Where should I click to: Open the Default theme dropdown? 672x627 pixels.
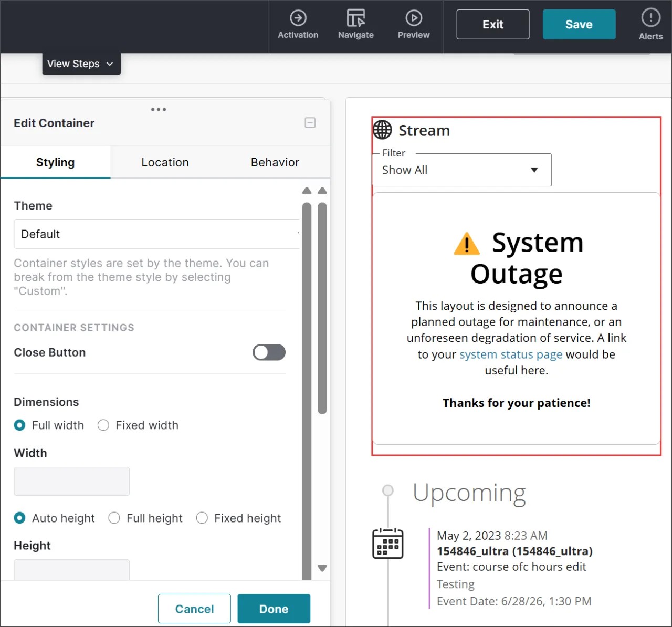(x=156, y=234)
